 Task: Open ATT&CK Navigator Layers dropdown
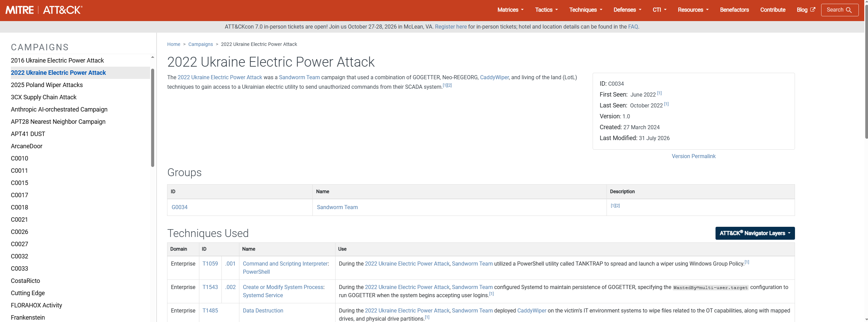tap(755, 233)
